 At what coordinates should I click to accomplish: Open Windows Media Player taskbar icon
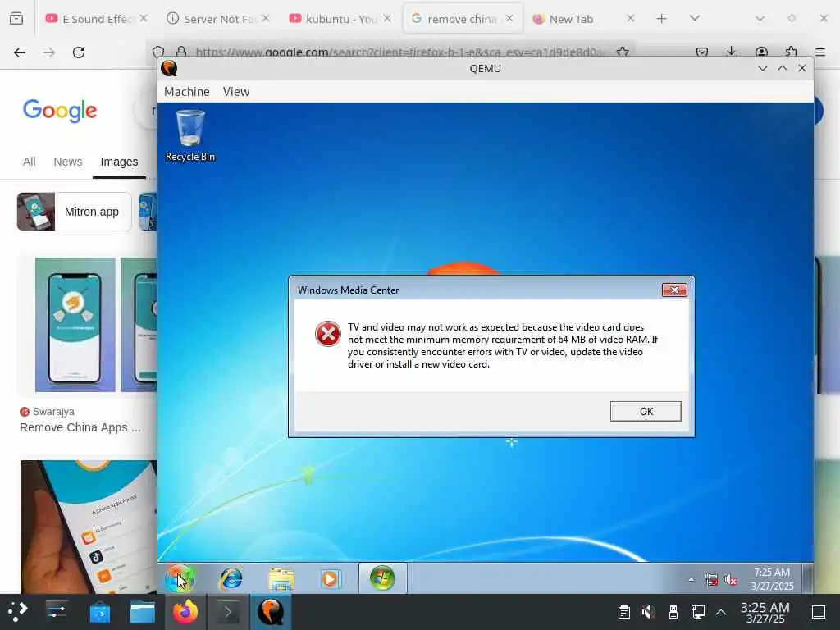pyautogui.click(x=331, y=578)
